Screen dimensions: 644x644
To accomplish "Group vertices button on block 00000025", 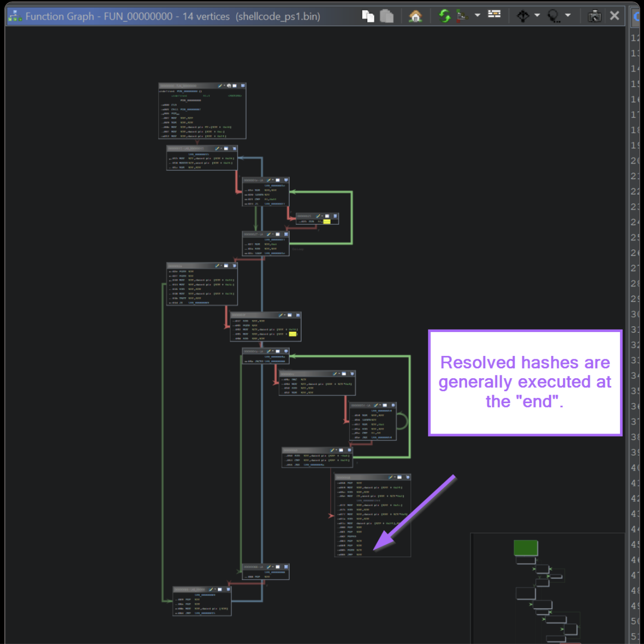I will (335, 216).
